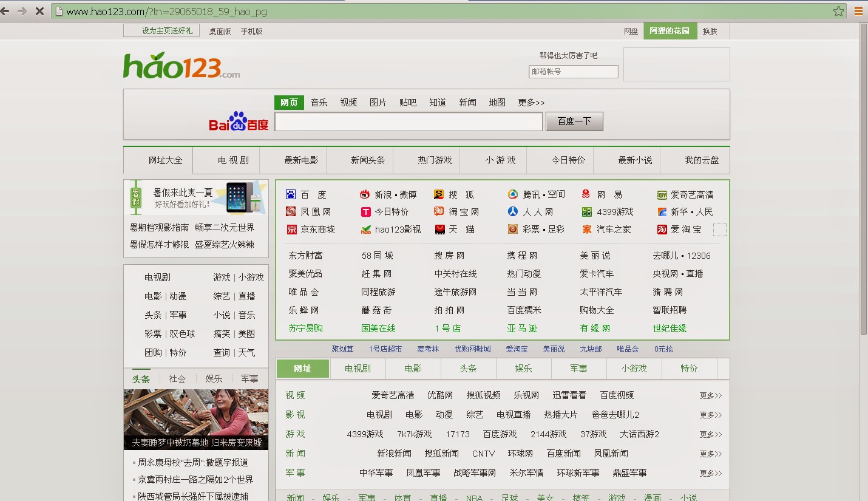Click the Baidu logo beside the search box
This screenshot has width=868, height=501.
[239, 121]
